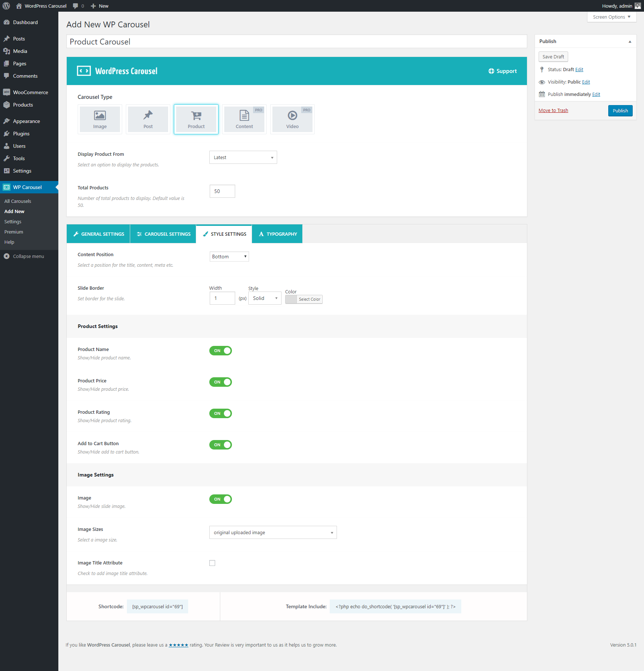Disable the Add to Cart Button toggle
The width and height of the screenshot is (644, 671).
tap(221, 445)
